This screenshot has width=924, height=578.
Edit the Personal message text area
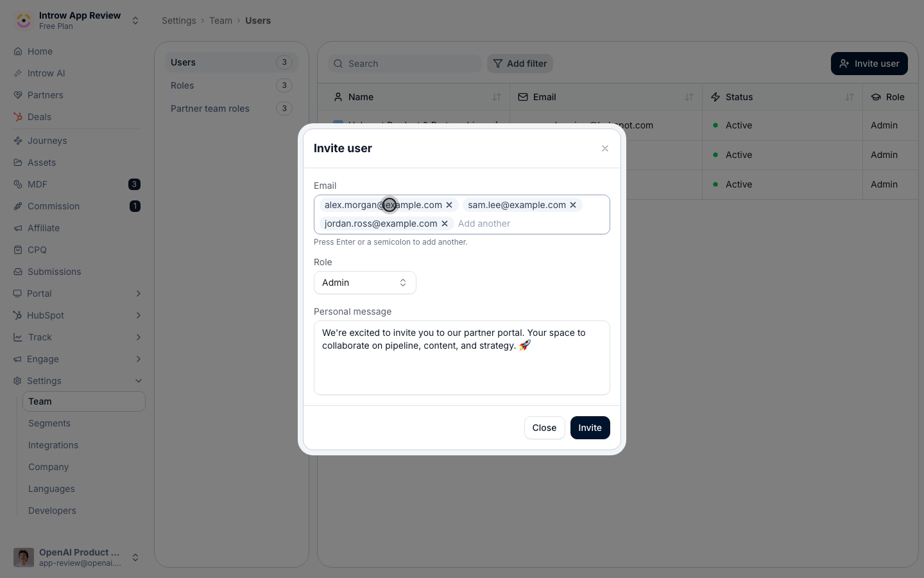tap(462, 358)
